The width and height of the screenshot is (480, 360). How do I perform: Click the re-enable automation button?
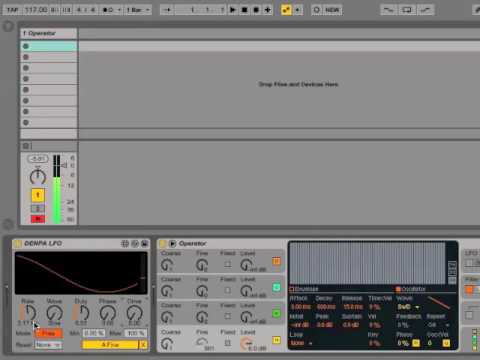click(x=298, y=10)
